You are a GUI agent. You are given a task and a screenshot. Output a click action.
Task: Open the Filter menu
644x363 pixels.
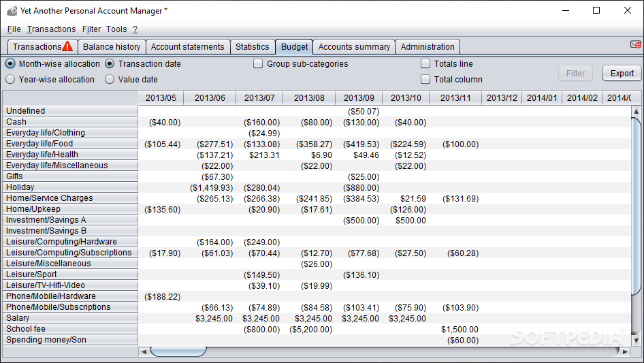(x=91, y=29)
